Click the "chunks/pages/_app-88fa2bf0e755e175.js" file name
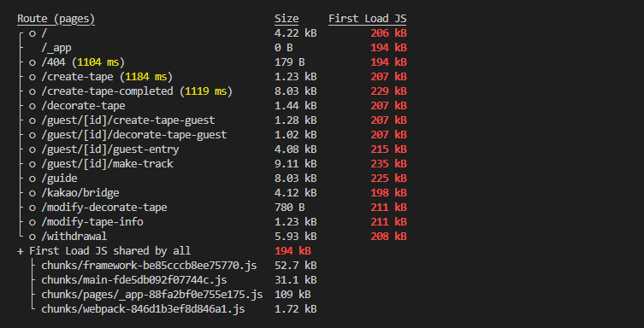The image size is (644, 328). [152, 295]
